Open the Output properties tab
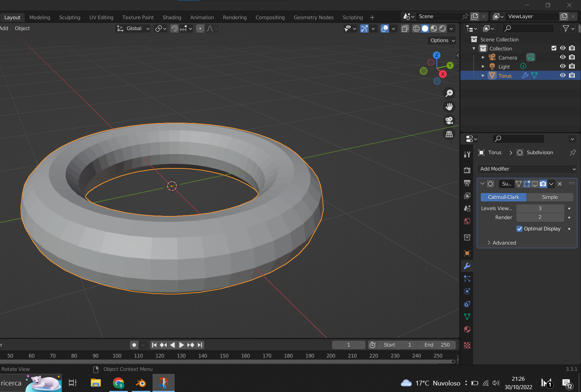The width and height of the screenshot is (581, 392). (x=467, y=183)
